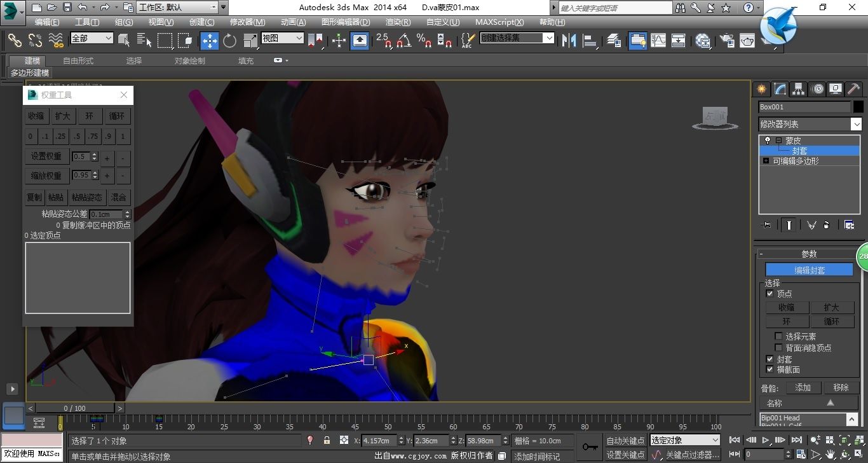Open the Render Setup teapot icon
Viewport: 868px width, 463px height.
click(x=727, y=41)
